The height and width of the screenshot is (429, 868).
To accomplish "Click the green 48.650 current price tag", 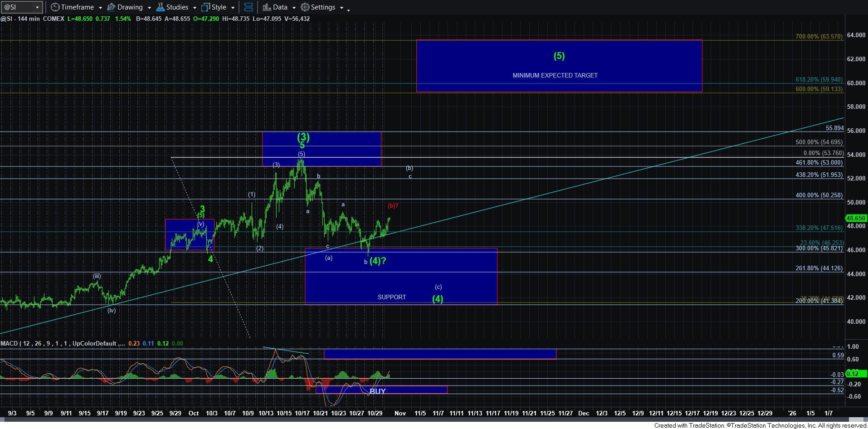I will pyautogui.click(x=855, y=218).
